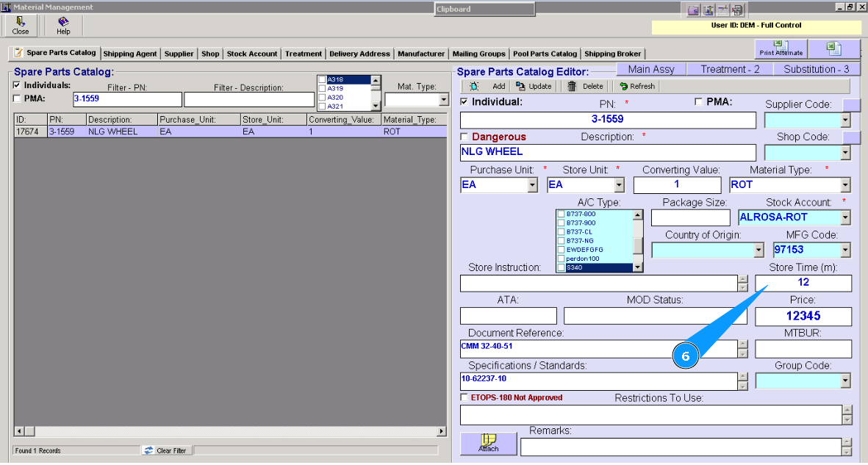Switch to the Shipping Agent tab
Screen dimensions: 868x465
129,54
